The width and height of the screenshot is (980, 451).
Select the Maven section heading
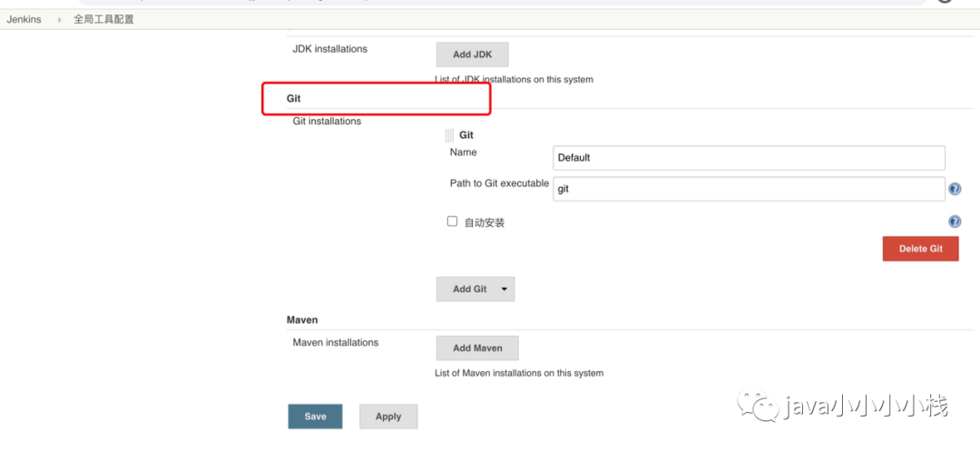[302, 319]
